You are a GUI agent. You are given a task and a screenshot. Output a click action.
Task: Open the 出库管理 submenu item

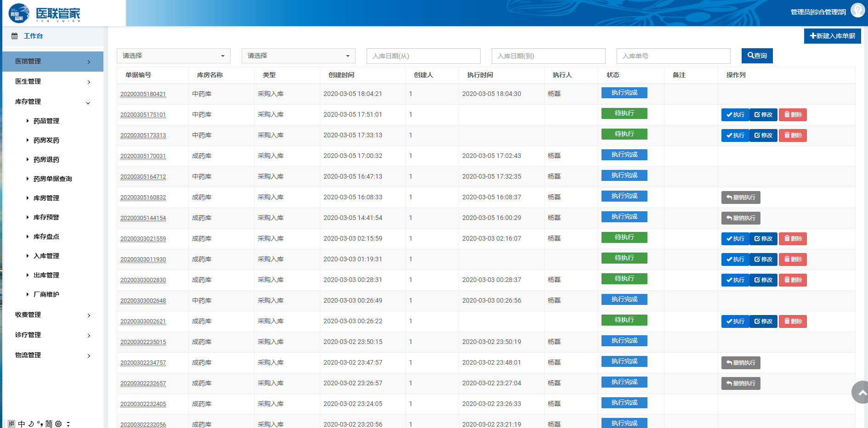(x=46, y=275)
